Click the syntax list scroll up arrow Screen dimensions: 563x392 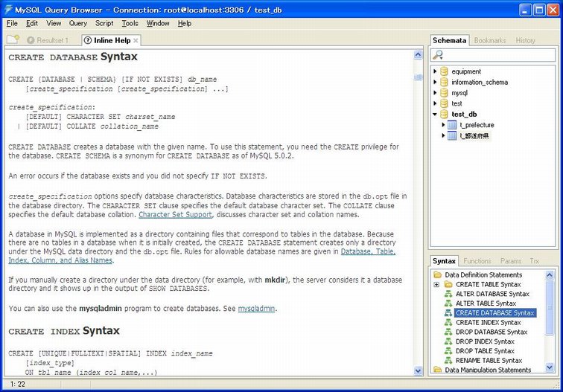550,275
